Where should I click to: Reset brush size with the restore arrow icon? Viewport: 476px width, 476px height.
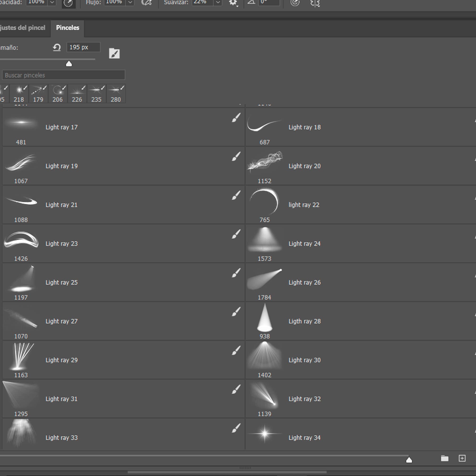[57, 48]
